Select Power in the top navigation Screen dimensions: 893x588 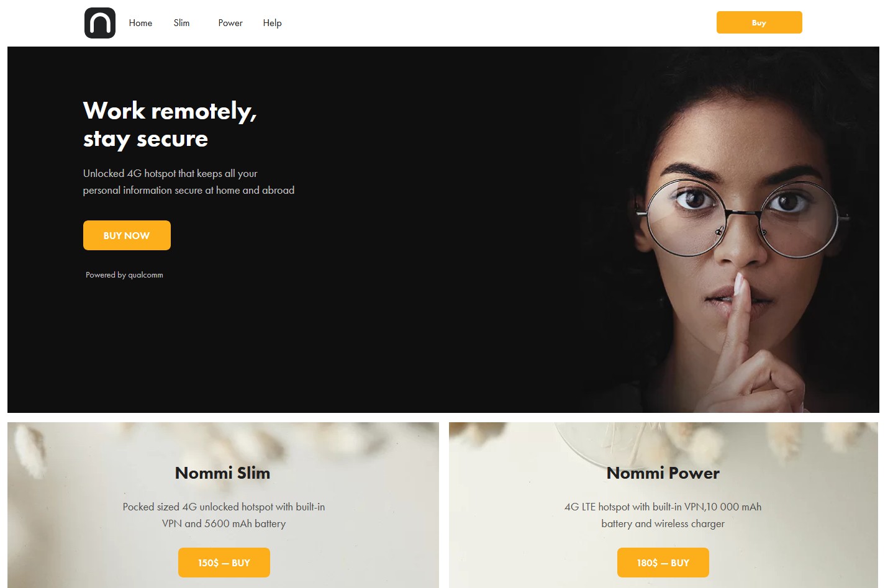(230, 23)
